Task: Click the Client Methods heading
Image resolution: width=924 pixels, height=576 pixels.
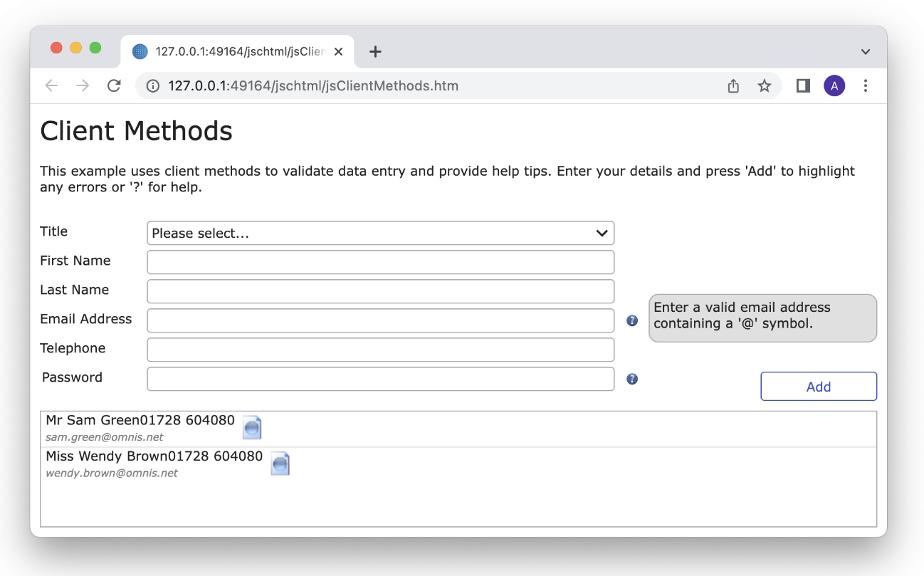Action: [136, 131]
